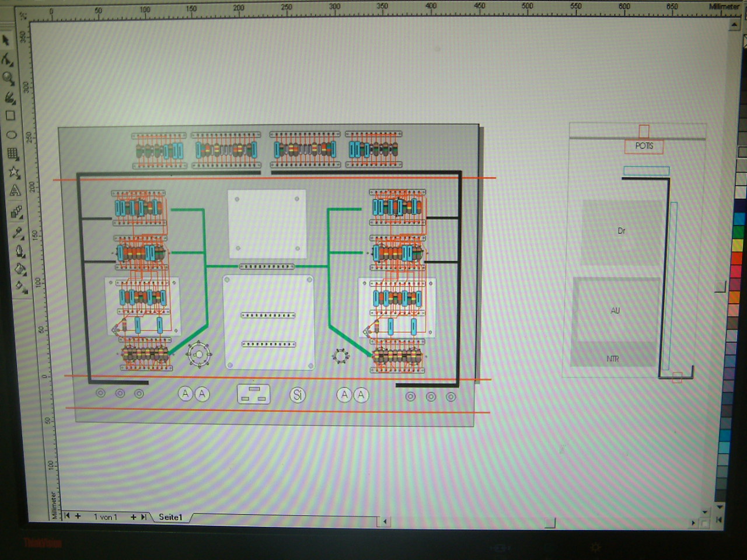Screen dimensions: 747x560
Task: Select the Rectangle tool
Action: pos(10,116)
